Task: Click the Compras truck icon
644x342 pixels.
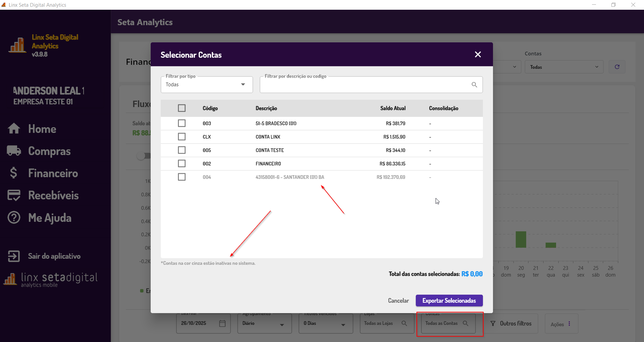Action: click(14, 151)
